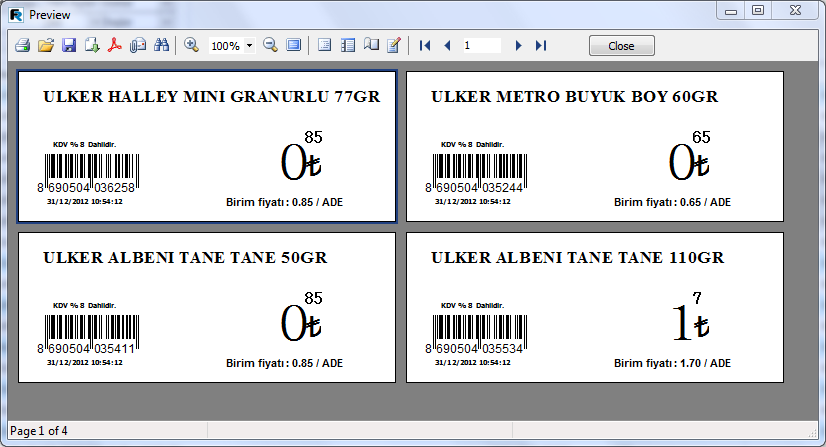This screenshot has height=447, width=826.
Task: Click "Birim fiyatı : 0.85 / ADE" on 50GR label
Action: coord(284,363)
